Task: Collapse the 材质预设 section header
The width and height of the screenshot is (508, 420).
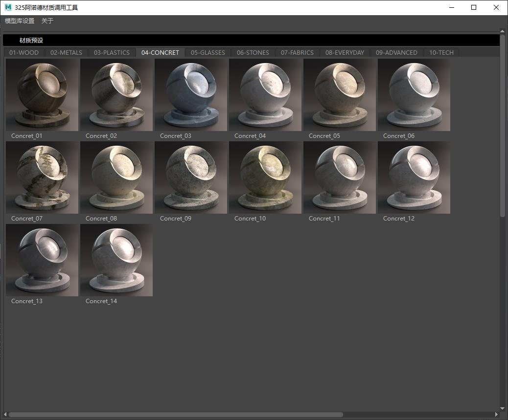Action: click(31, 41)
